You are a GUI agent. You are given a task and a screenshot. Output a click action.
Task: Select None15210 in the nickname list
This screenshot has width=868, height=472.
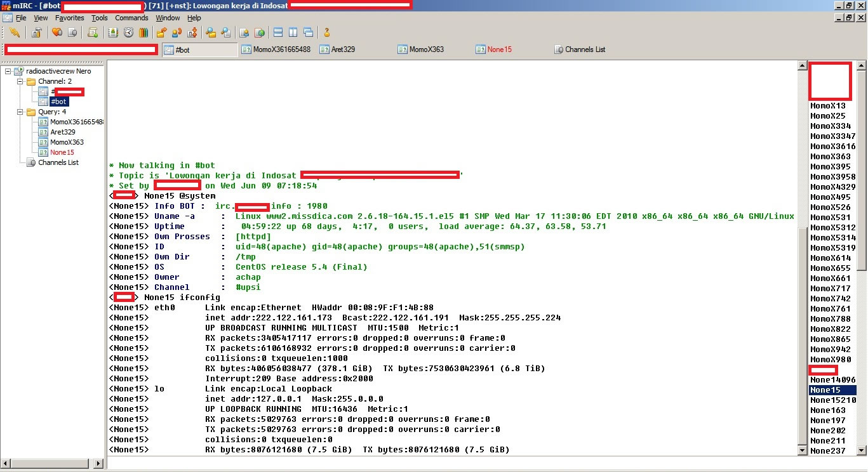pyautogui.click(x=833, y=400)
